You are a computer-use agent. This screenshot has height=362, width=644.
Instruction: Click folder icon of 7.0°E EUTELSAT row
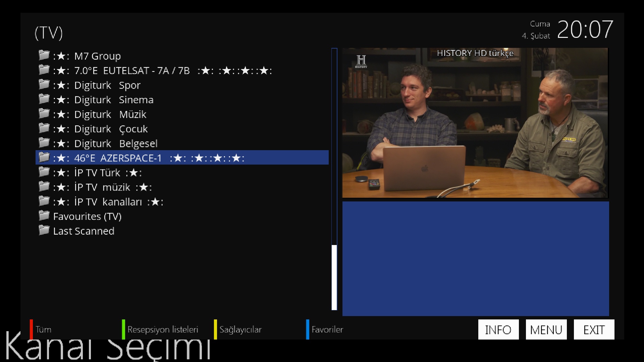[x=44, y=70]
